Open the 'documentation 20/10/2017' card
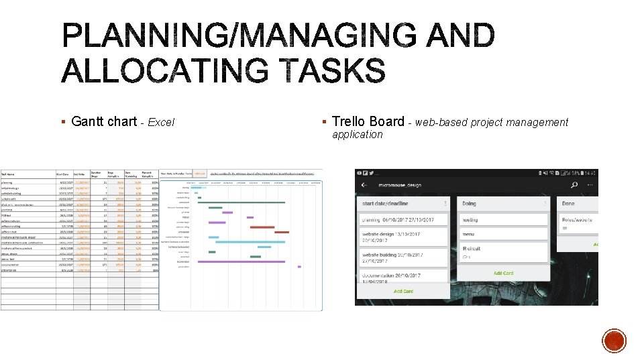This screenshot has height=362, width=644. point(403,276)
